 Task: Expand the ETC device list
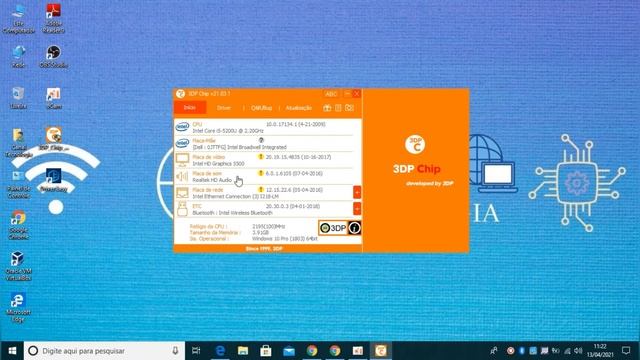pos(357,209)
